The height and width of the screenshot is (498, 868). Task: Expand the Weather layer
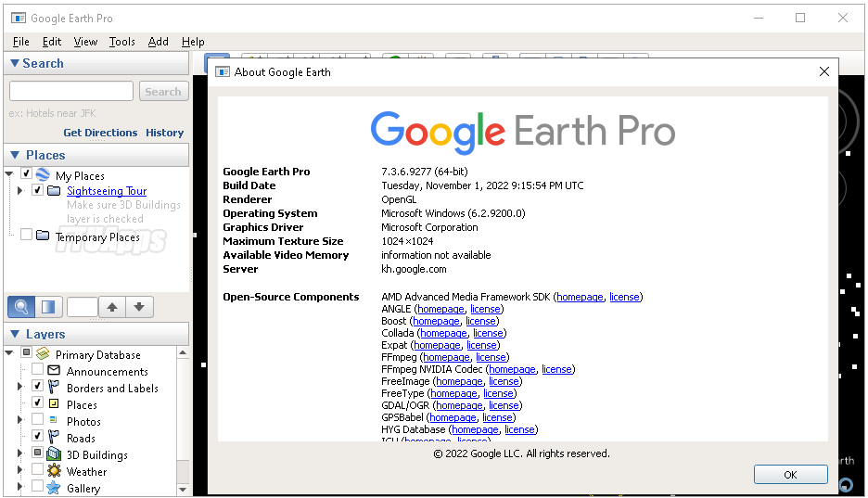pos(19,470)
